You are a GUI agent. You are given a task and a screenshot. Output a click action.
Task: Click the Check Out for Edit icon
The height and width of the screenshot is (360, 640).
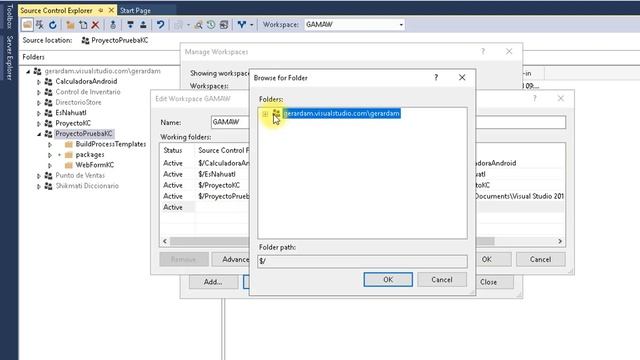(x=130, y=25)
